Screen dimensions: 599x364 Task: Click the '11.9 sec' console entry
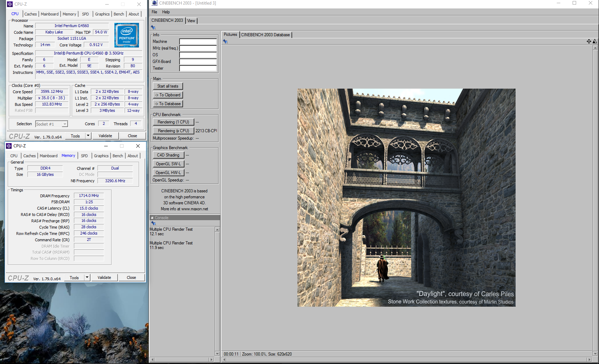[157, 248]
